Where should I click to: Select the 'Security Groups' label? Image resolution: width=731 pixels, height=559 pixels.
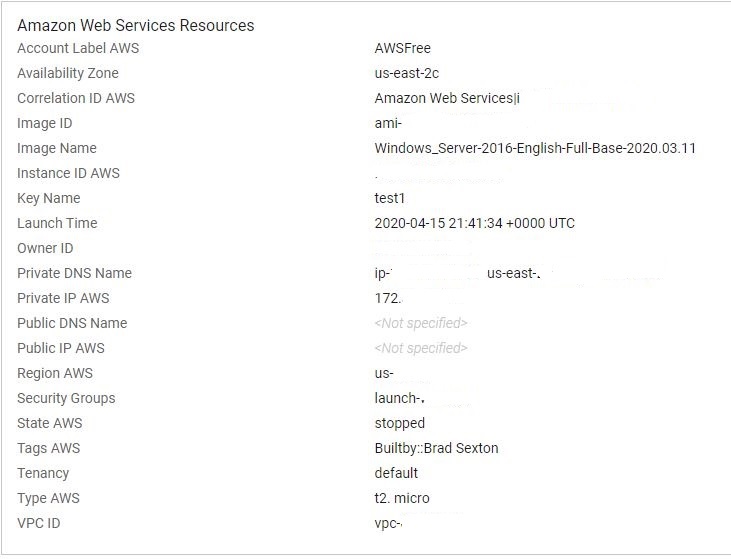coord(66,398)
